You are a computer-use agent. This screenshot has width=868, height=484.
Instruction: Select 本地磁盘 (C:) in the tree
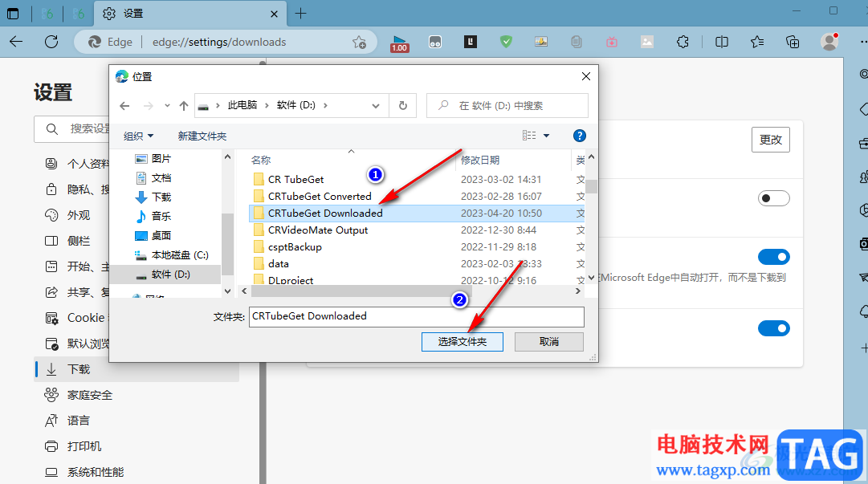(179, 255)
